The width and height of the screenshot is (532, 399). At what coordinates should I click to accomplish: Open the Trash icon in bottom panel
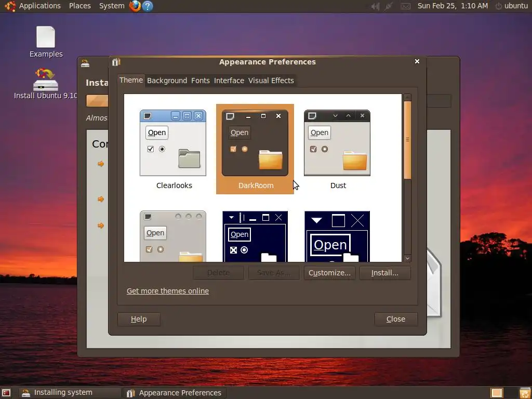(x=525, y=393)
